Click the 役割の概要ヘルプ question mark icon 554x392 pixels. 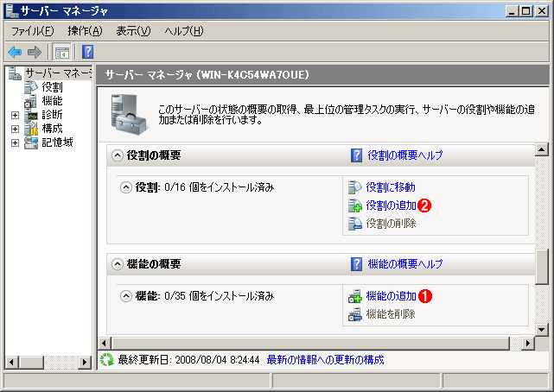[356, 155]
